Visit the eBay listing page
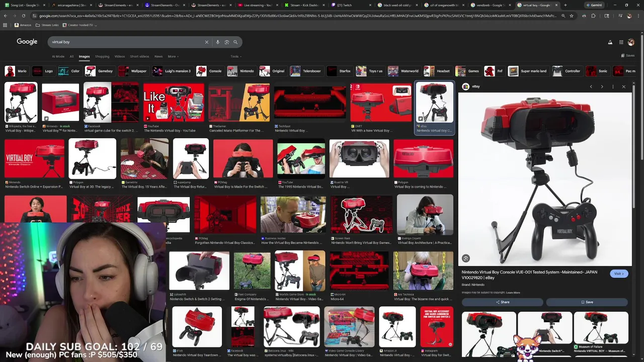 (x=619, y=274)
